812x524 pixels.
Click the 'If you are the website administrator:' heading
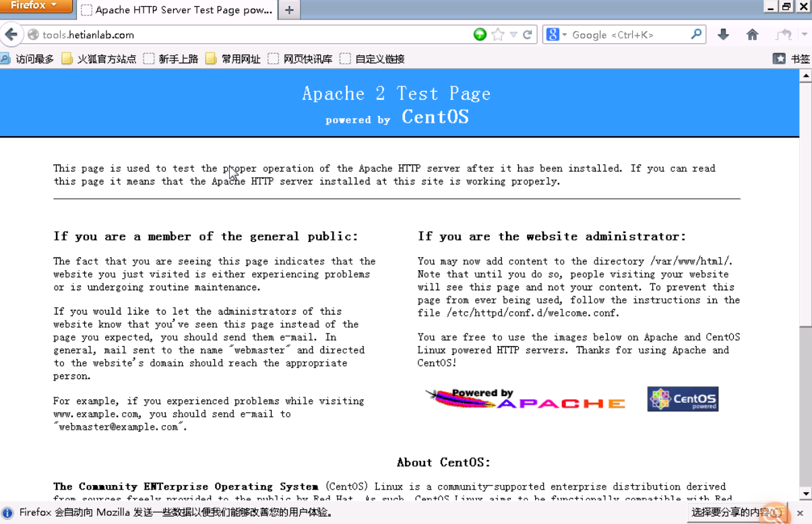[552, 236]
